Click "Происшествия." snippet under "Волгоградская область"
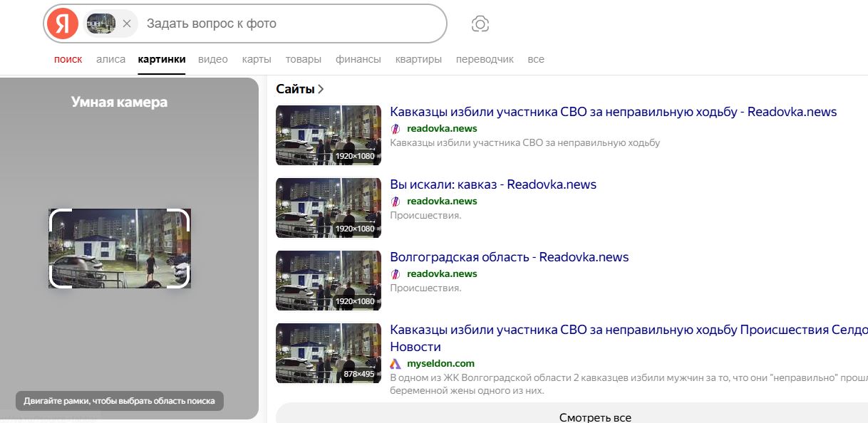Screen dimensions: 868x423 tap(425, 288)
